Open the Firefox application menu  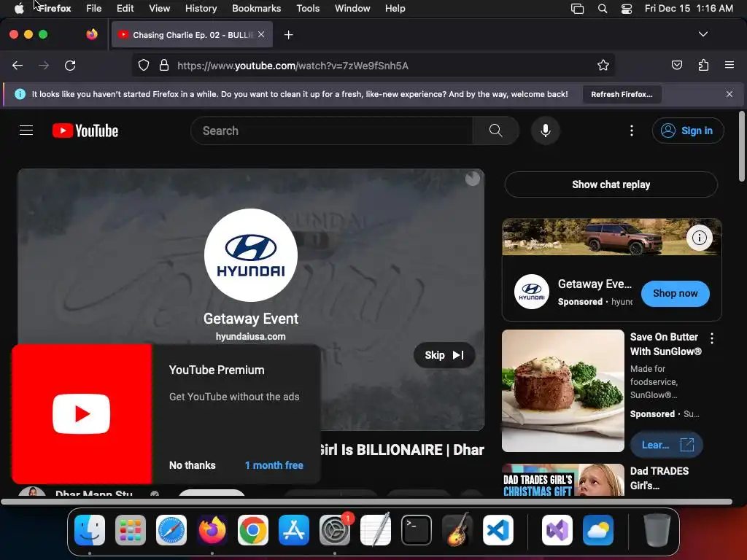[729, 65]
